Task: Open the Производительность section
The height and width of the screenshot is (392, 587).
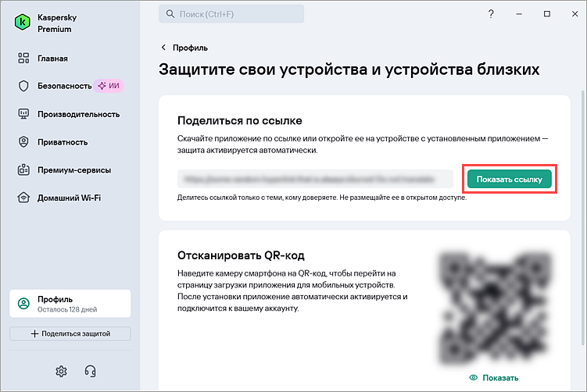Action: point(79,114)
